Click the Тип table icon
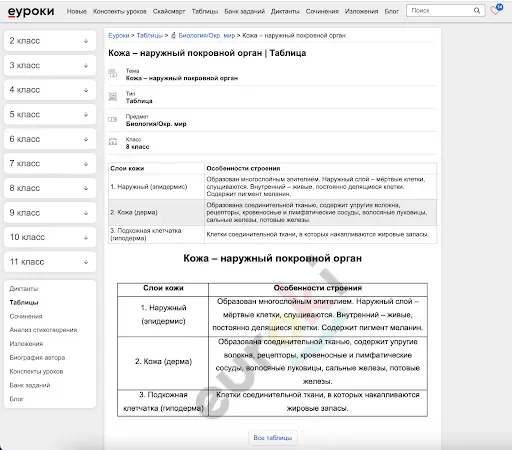This screenshot has width=512, height=450. tap(113, 97)
